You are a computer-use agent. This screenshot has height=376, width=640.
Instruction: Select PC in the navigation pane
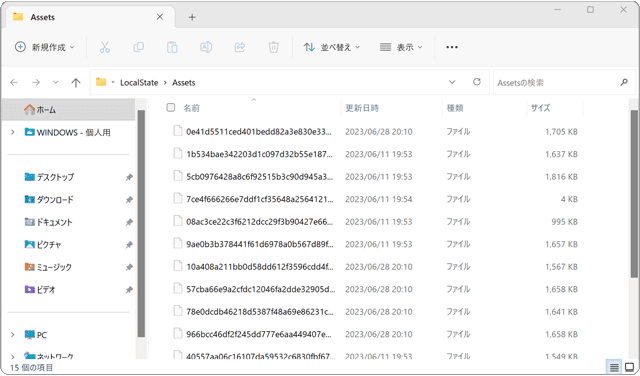36,335
